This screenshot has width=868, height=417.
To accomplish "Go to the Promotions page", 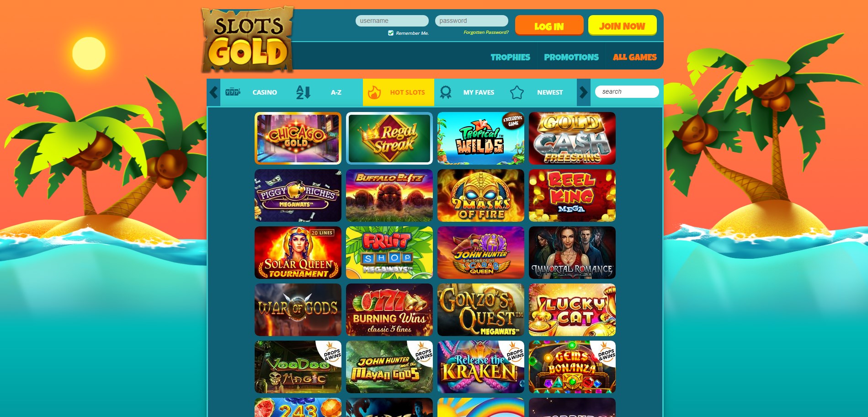I will (571, 57).
